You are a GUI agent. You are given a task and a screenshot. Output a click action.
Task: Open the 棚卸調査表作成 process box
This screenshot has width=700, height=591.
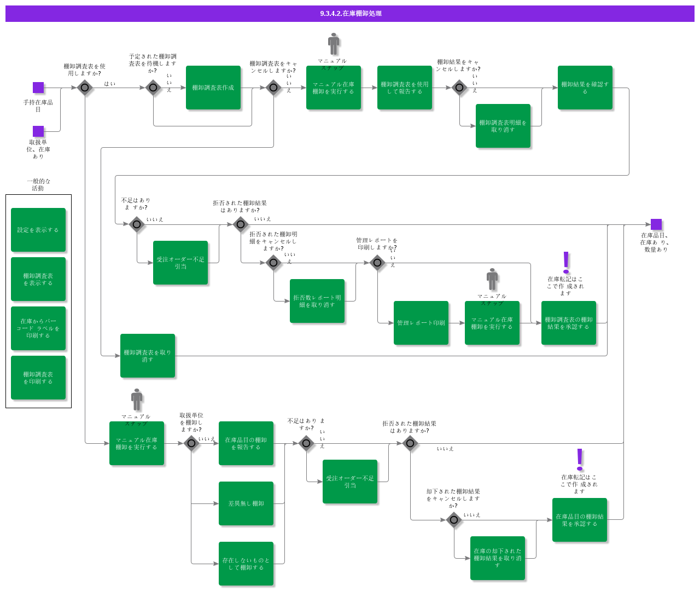point(213,88)
